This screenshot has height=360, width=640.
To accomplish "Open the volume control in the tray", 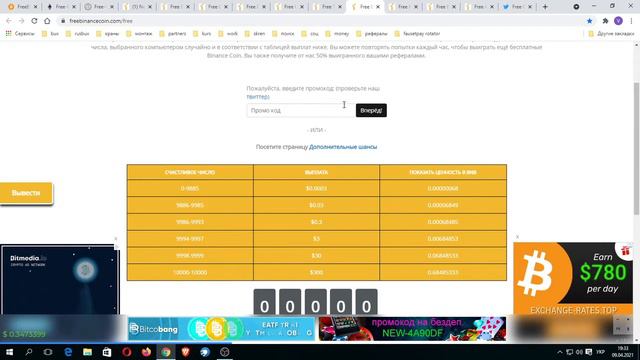I will (x=579, y=352).
